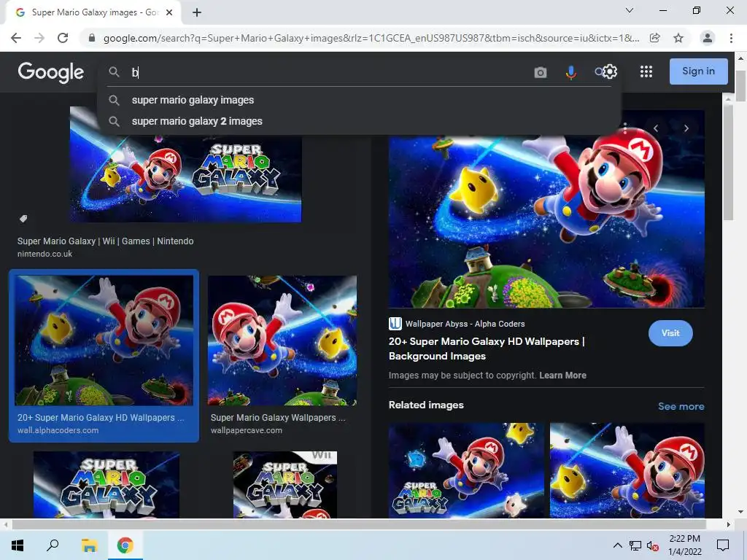Screen dimensions: 747x560
Task: Open '20+ Super Mario Galaxy HD Wallpapers ...' caption
Action: [x=101, y=418]
